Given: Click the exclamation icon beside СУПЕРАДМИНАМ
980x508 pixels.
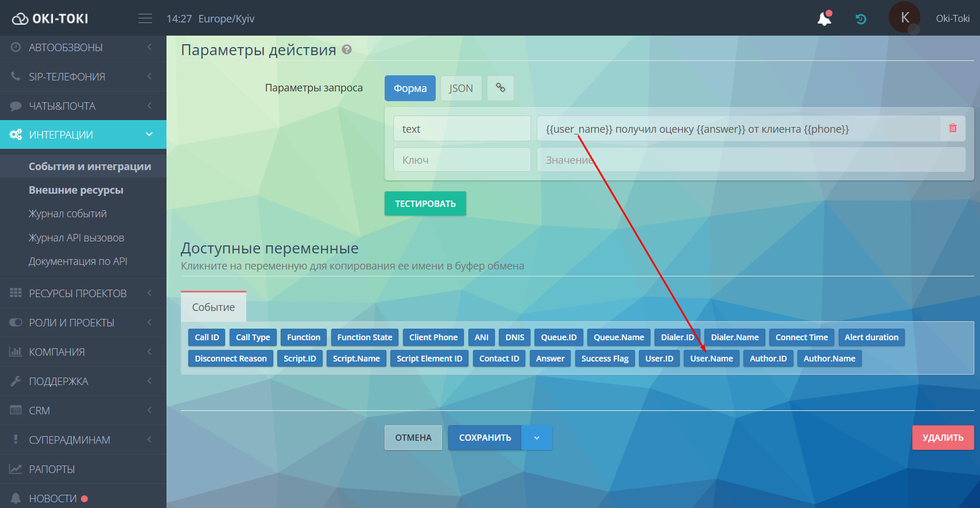Looking at the screenshot, I should tap(16, 440).
